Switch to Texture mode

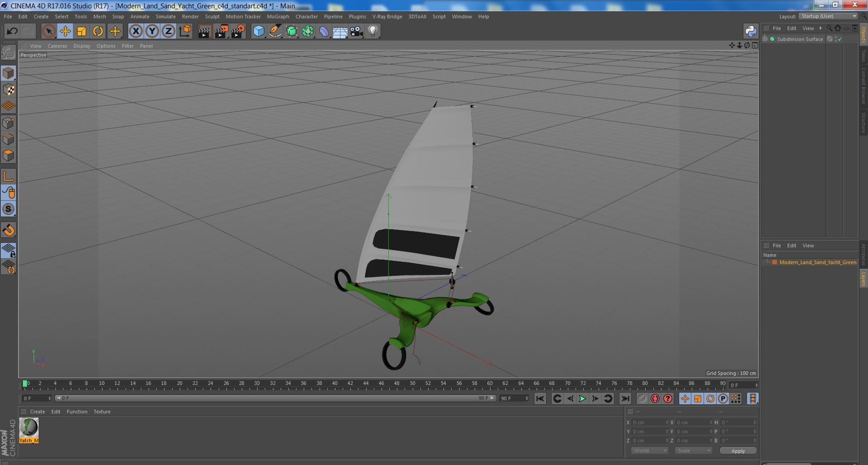pyautogui.click(x=9, y=90)
